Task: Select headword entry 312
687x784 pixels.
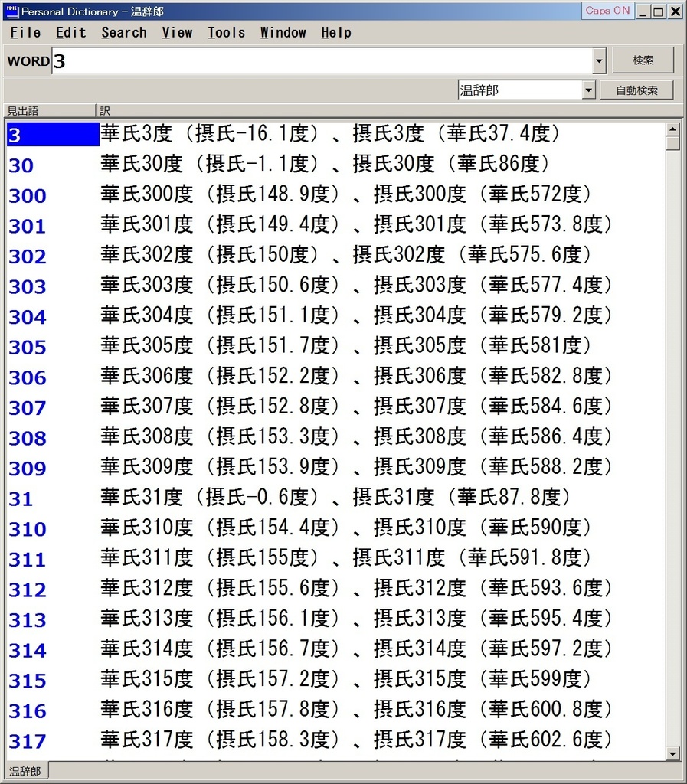Action: tap(28, 590)
